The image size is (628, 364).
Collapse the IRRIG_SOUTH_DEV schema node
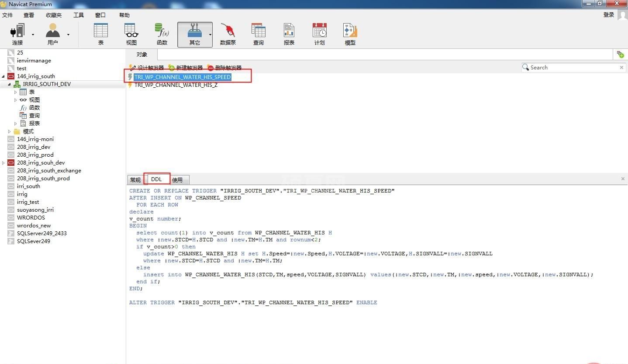[x=10, y=84]
